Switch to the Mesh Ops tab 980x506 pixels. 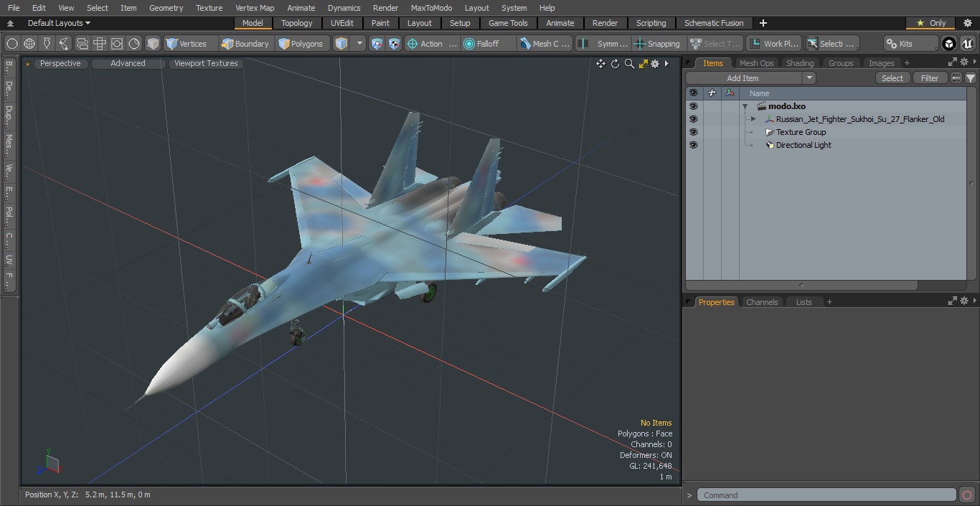click(x=756, y=63)
